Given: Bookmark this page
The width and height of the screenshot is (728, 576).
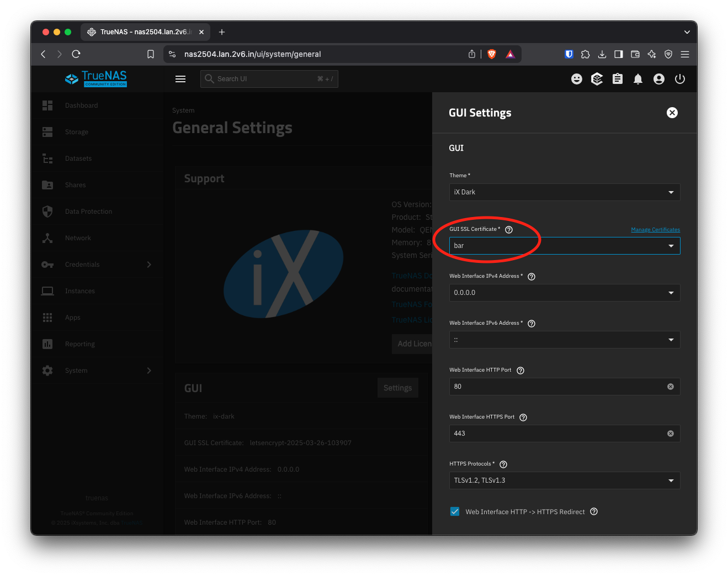Looking at the screenshot, I should pyautogui.click(x=151, y=54).
